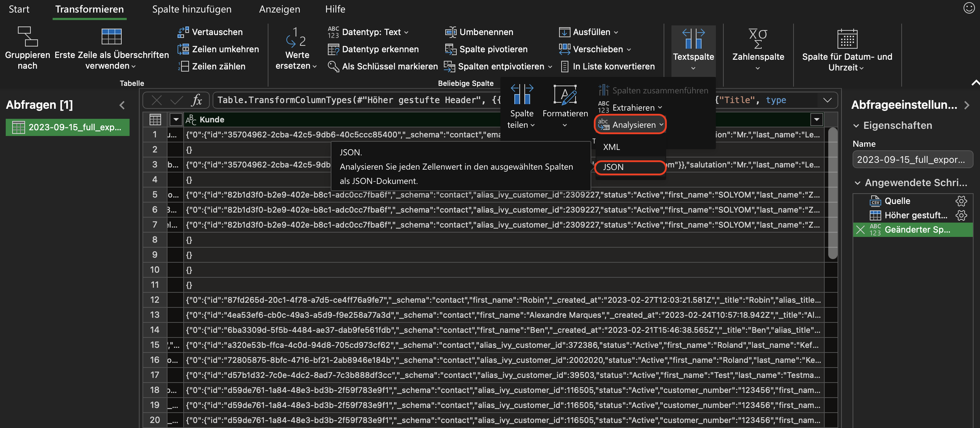980x428 pixels.
Task: Select row number 12
Action: (x=155, y=300)
